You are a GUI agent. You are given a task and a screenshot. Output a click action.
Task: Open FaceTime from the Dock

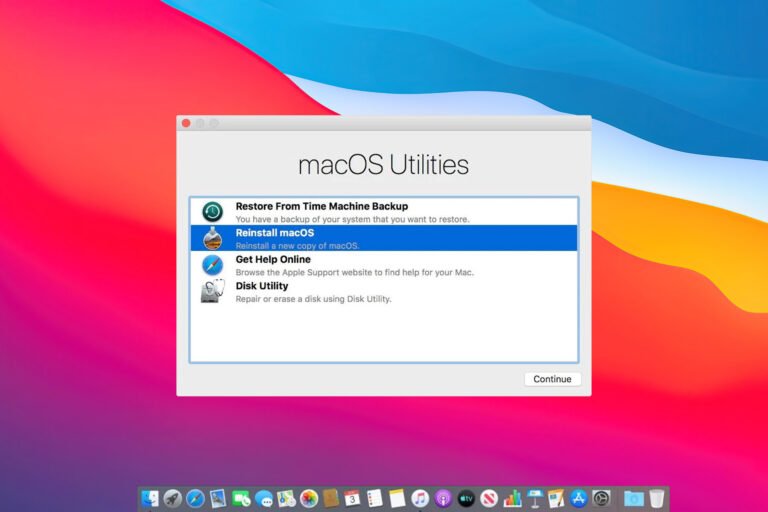tap(240, 499)
